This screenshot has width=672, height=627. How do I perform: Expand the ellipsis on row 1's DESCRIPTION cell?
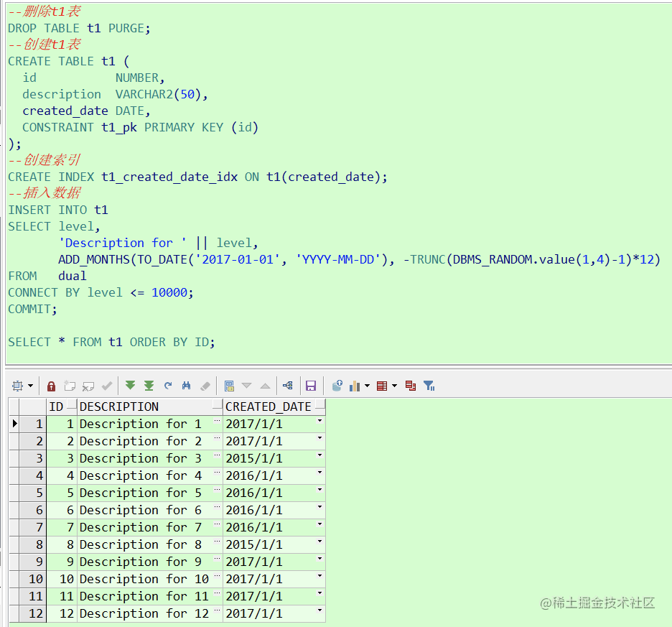tap(218, 424)
